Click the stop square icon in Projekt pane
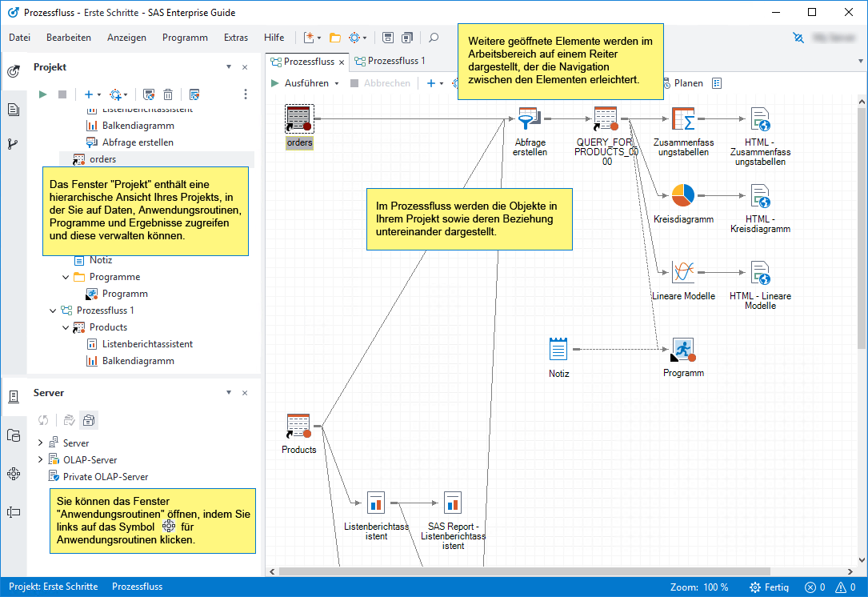This screenshot has height=597, width=868. pos(62,94)
